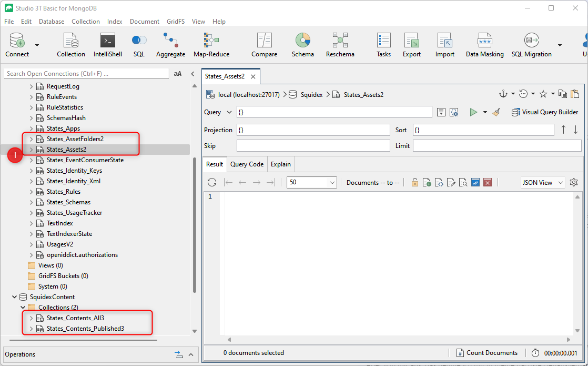Click into the Projection input field

313,130
